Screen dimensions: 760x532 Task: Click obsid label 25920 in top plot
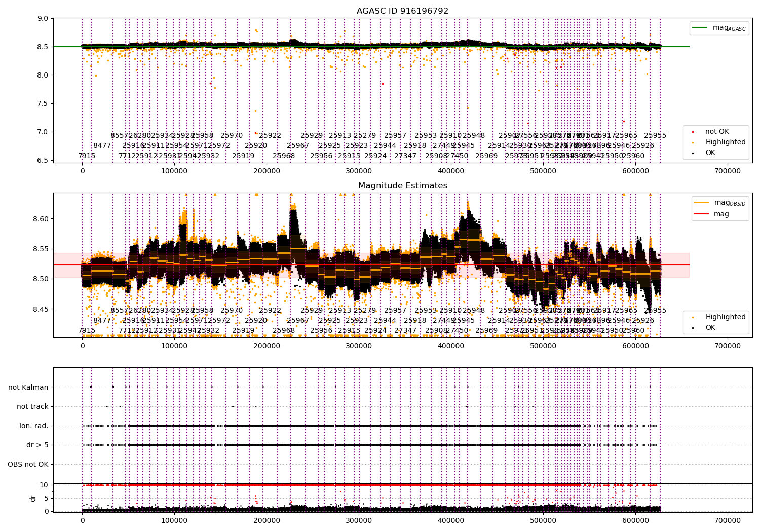point(256,146)
